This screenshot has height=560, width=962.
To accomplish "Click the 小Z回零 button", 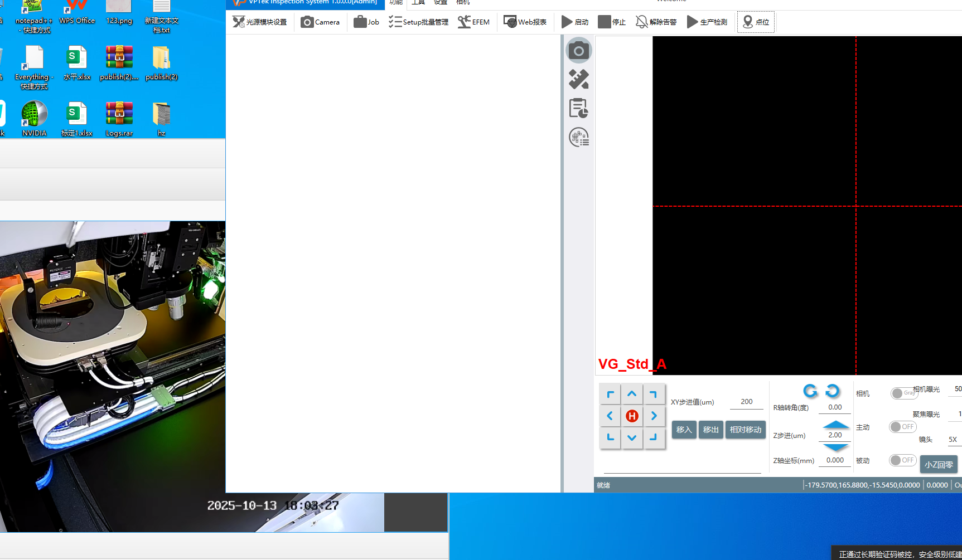I will pyautogui.click(x=939, y=464).
